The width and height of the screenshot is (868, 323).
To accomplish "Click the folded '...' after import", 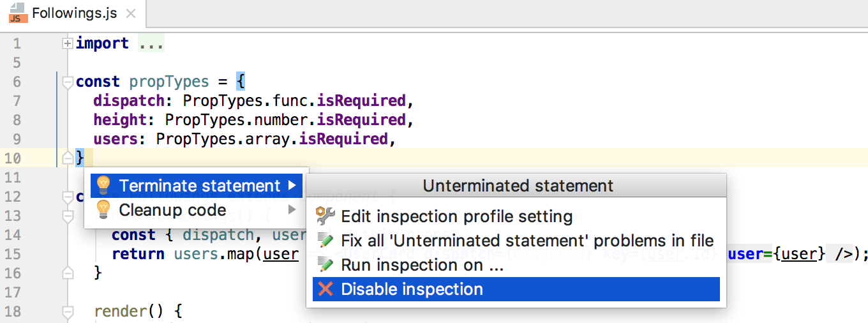I will 151,43.
